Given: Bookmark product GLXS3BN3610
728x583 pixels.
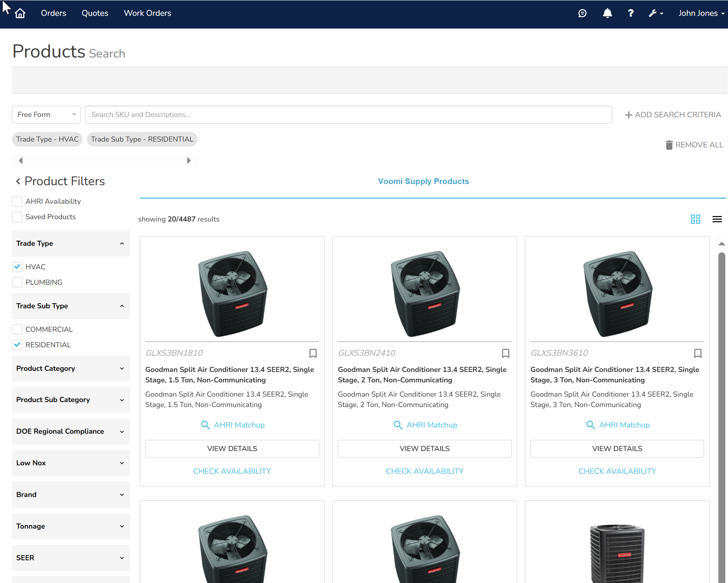Looking at the screenshot, I should click(698, 353).
